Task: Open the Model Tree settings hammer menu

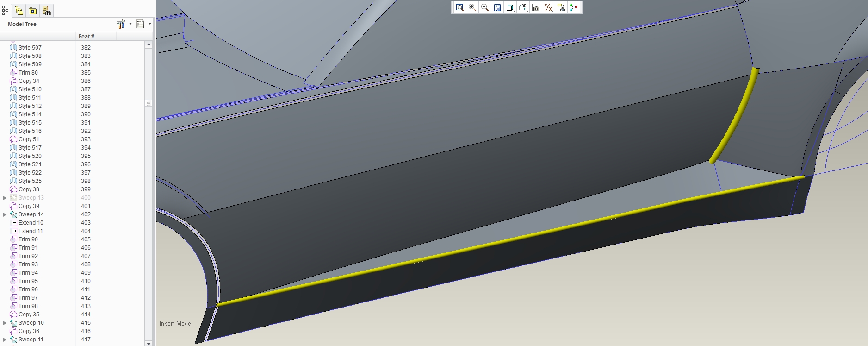Action: (x=121, y=24)
